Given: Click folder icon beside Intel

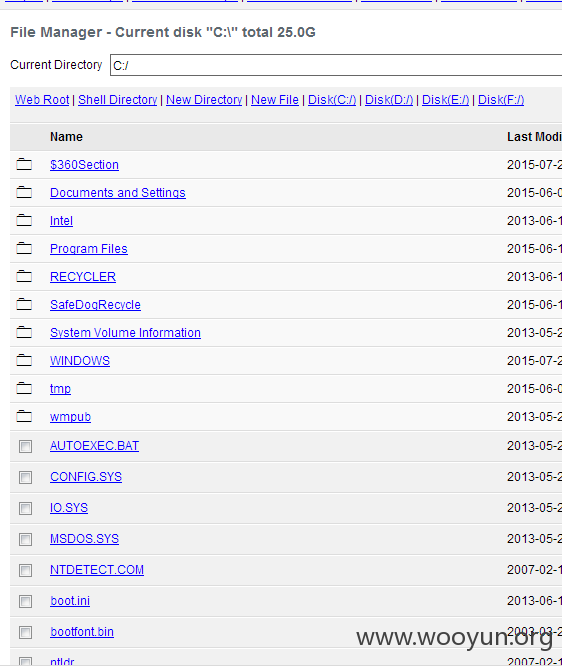Looking at the screenshot, I should pos(24,220).
